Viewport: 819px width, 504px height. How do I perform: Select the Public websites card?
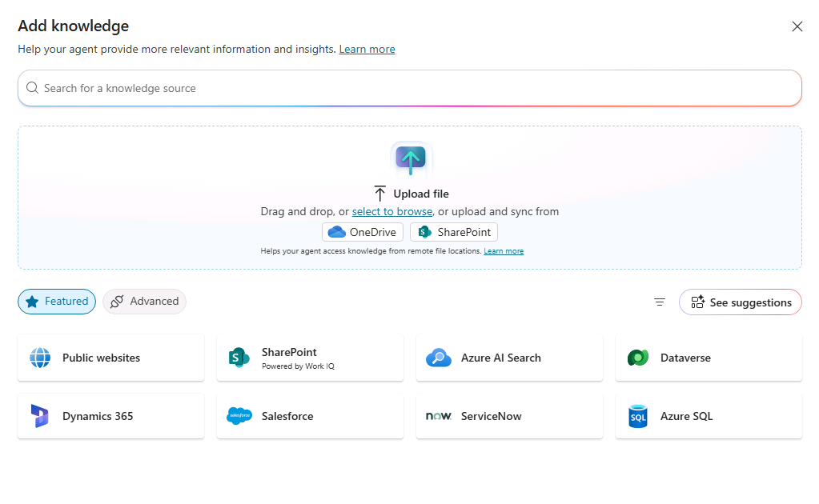tap(110, 358)
